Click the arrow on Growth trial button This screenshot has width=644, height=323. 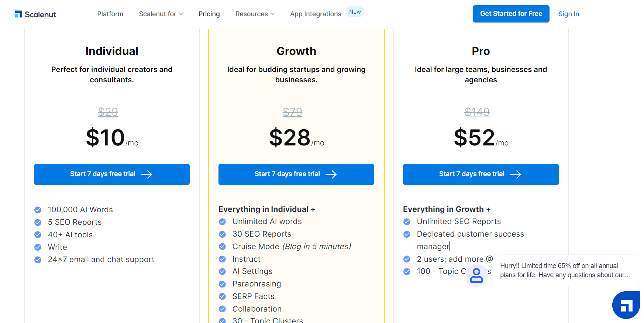click(x=331, y=174)
